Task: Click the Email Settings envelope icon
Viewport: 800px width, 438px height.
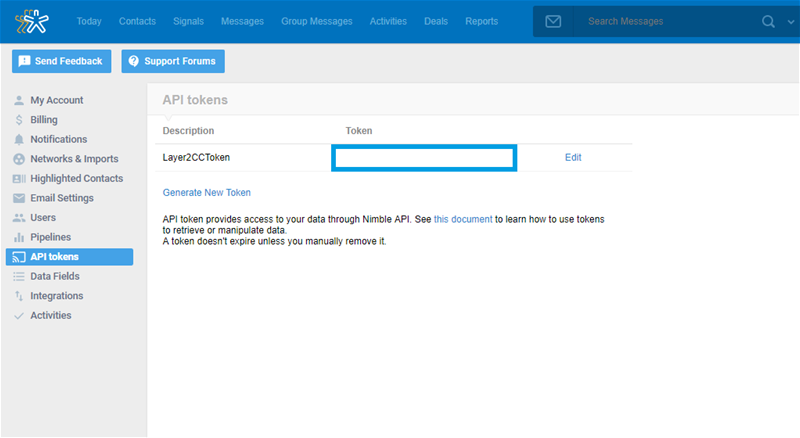Action: (19, 198)
